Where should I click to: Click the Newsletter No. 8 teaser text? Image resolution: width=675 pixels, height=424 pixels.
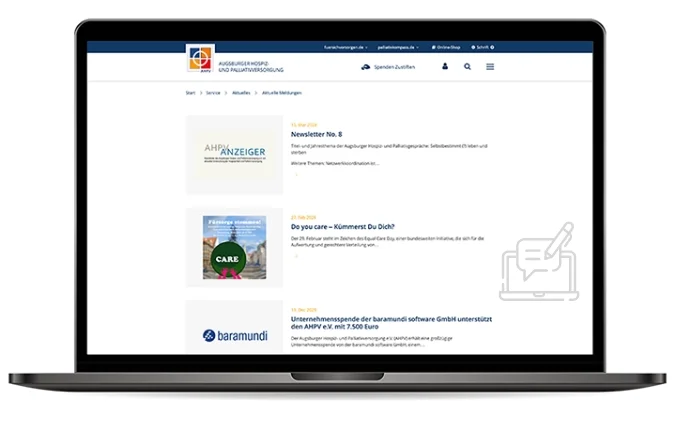point(389,155)
